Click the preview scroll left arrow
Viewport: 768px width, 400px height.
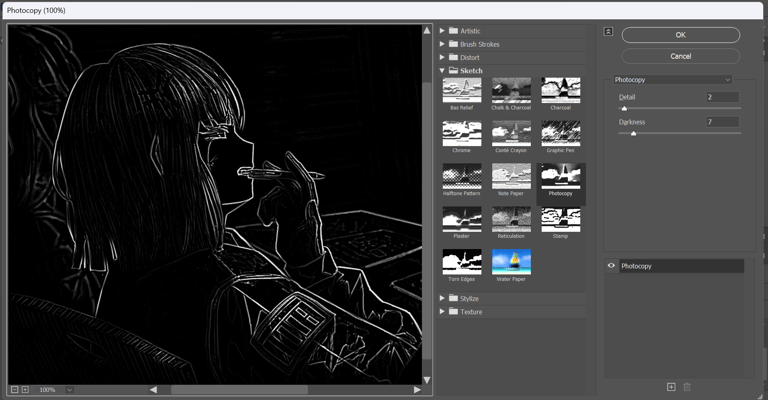coord(153,390)
